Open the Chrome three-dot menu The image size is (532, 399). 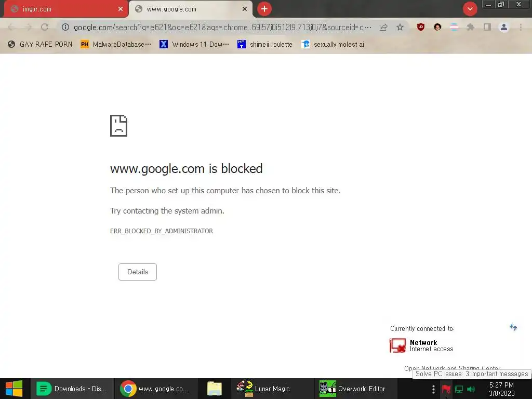(x=521, y=27)
